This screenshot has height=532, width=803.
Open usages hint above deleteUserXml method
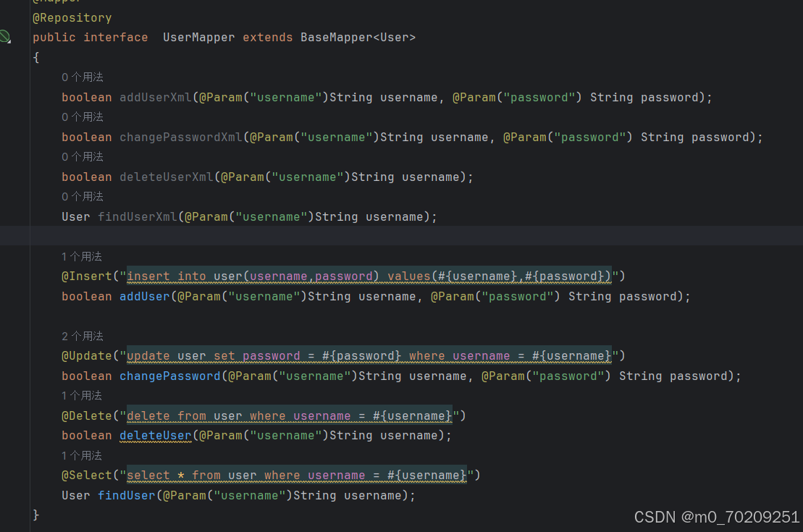coord(83,156)
